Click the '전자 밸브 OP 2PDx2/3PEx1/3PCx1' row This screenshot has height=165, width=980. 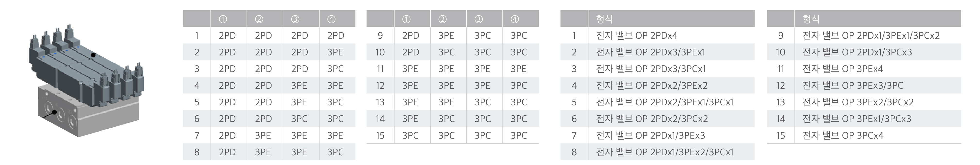tap(664, 102)
